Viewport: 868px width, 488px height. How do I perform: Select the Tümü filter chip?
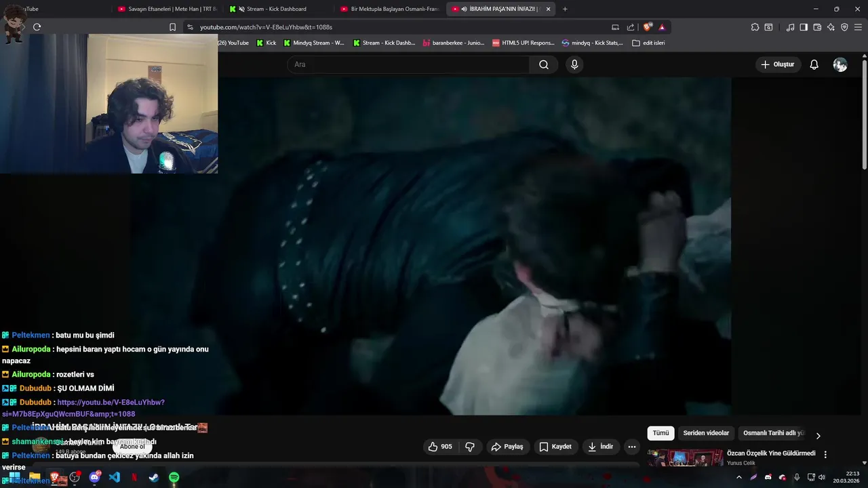660,433
